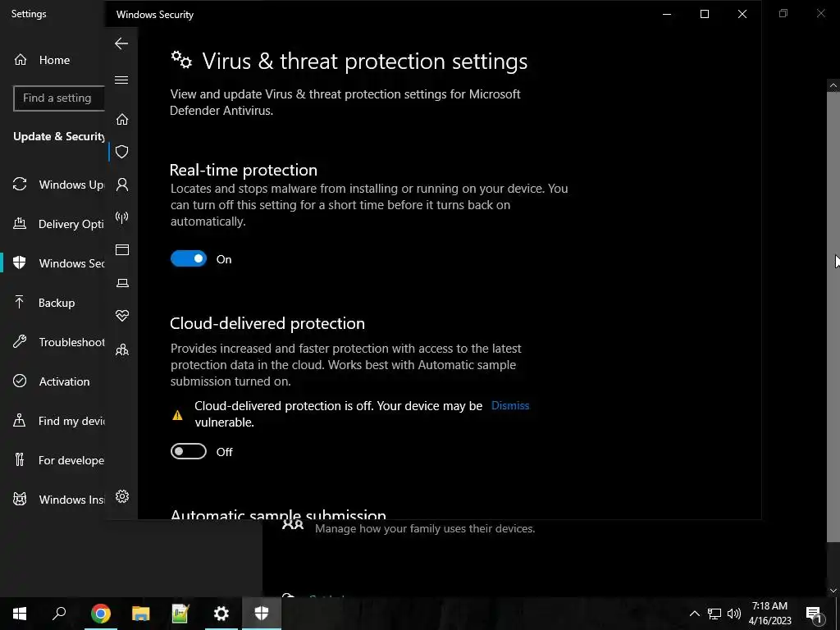Select Activation in Settings sidebar
Image resolution: width=840 pixels, height=630 pixels.
[x=63, y=381]
